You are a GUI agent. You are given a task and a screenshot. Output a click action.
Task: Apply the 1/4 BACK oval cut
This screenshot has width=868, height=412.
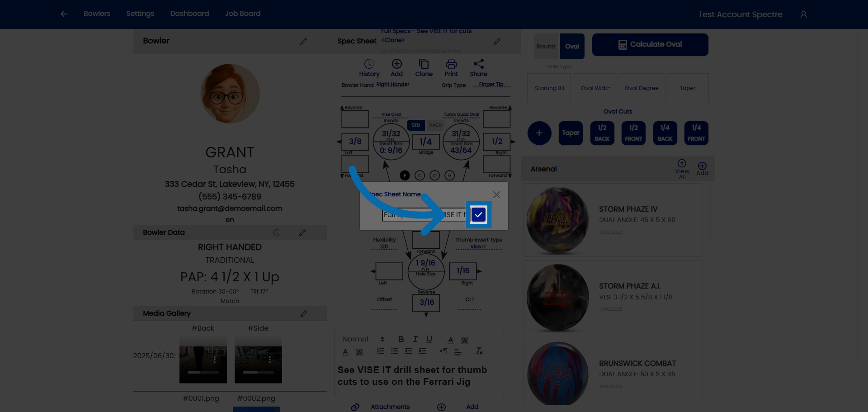pyautogui.click(x=665, y=133)
